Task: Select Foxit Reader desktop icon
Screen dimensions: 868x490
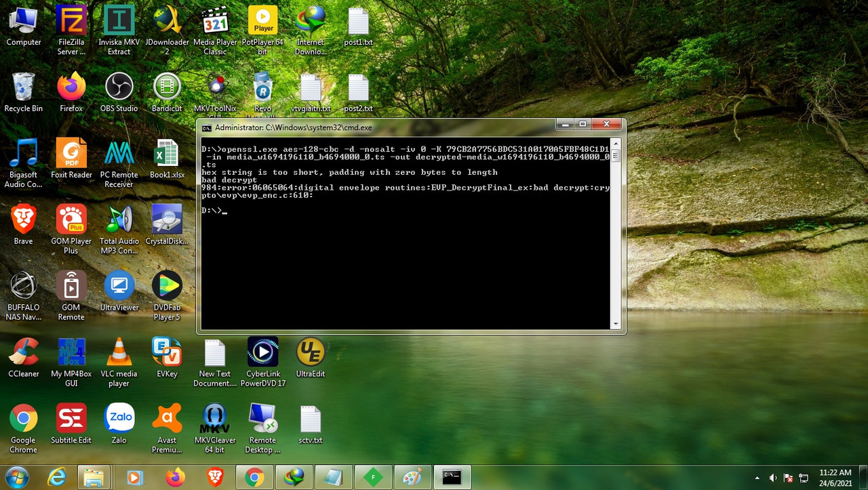Action: 71,159
